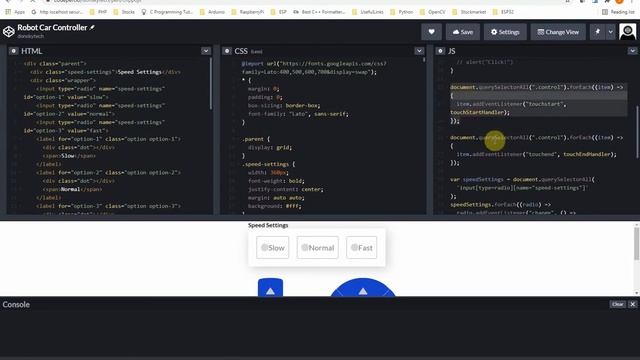Open the UsefulLinks bookmark folder
The height and width of the screenshot is (360, 640).
pos(368,12)
